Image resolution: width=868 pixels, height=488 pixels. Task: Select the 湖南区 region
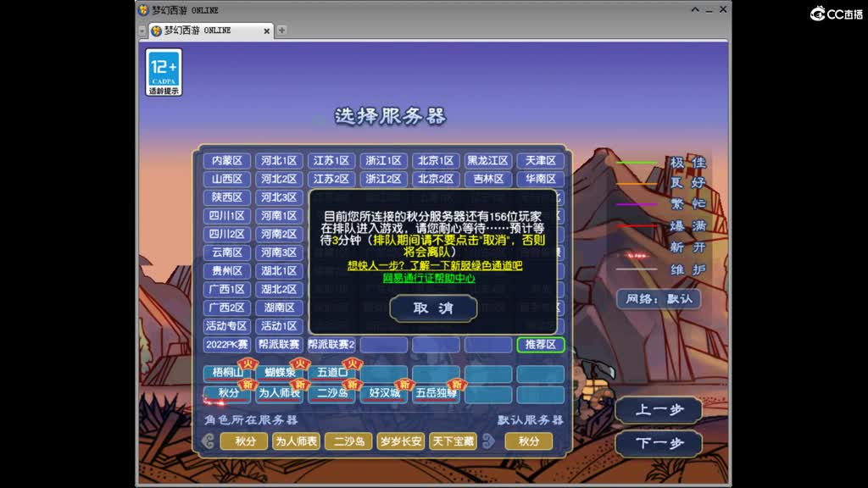click(x=279, y=307)
